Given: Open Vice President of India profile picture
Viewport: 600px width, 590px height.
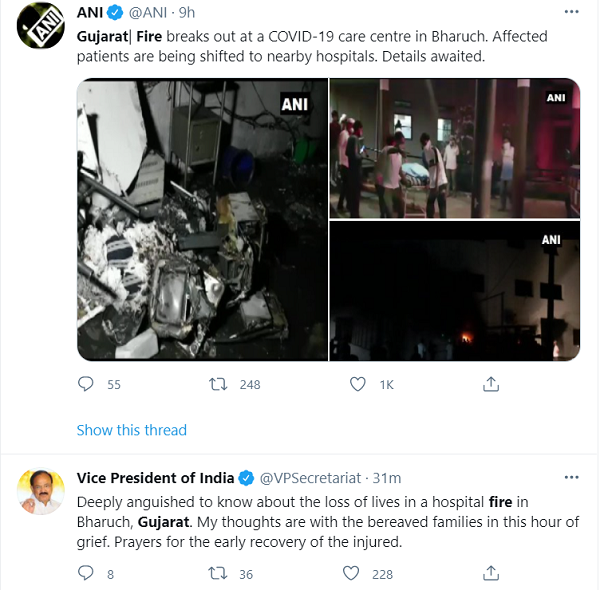Looking at the screenshot, I should coord(40,491).
